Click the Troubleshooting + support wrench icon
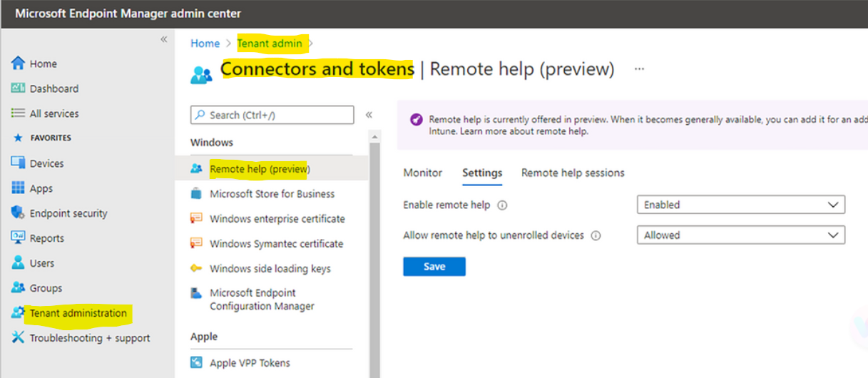The image size is (868, 378). (x=19, y=337)
